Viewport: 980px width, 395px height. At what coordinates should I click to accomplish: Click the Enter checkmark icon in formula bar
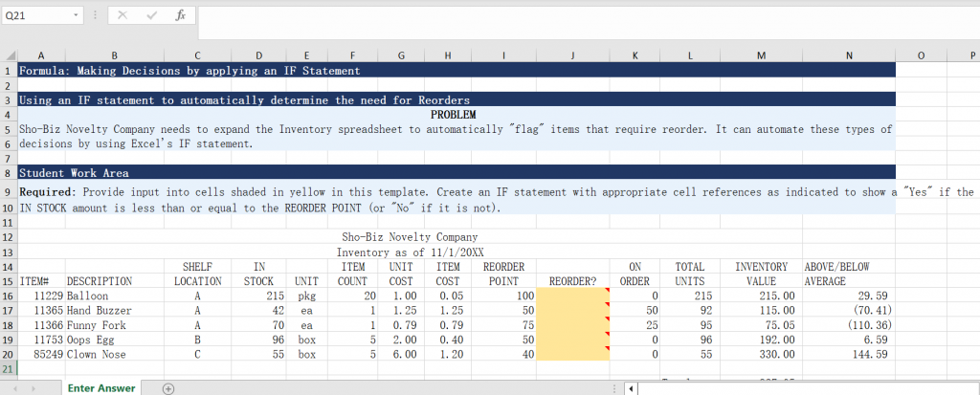coord(152,16)
